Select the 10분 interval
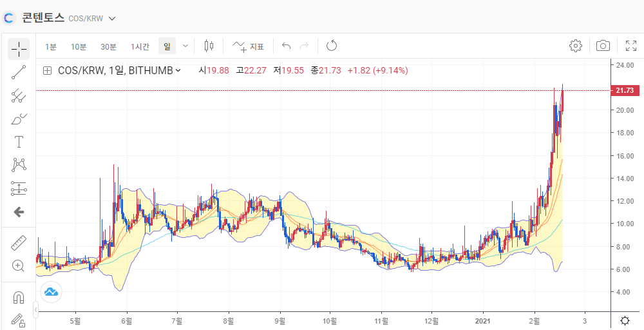Screen dimensions: 644x330 point(78,46)
